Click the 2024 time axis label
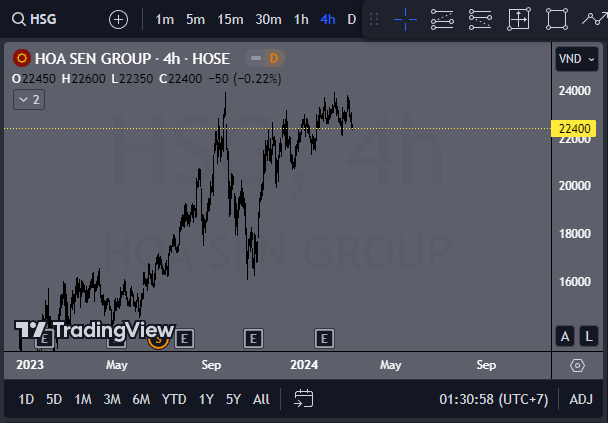Screen dimensions: 608x423 click(x=304, y=365)
